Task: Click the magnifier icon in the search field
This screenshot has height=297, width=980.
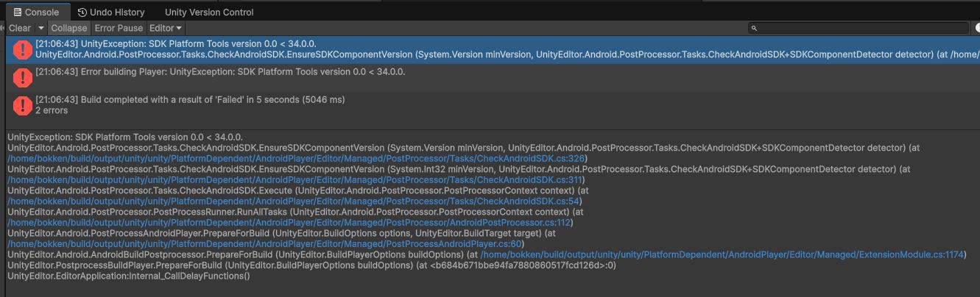Action: click(x=754, y=28)
